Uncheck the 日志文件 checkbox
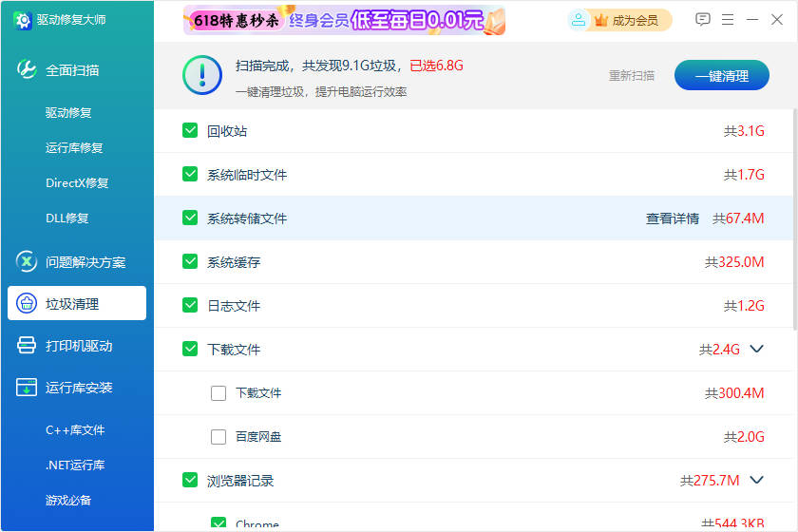 190,306
